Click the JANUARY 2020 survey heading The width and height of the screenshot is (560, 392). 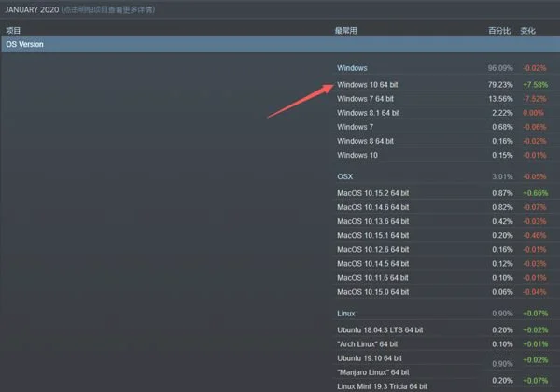(x=32, y=9)
